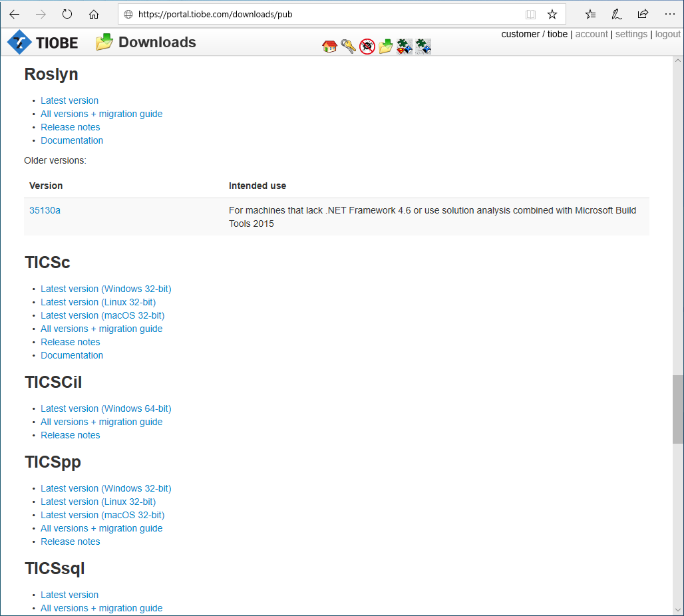Add page to favorites with star icon

tap(552, 15)
